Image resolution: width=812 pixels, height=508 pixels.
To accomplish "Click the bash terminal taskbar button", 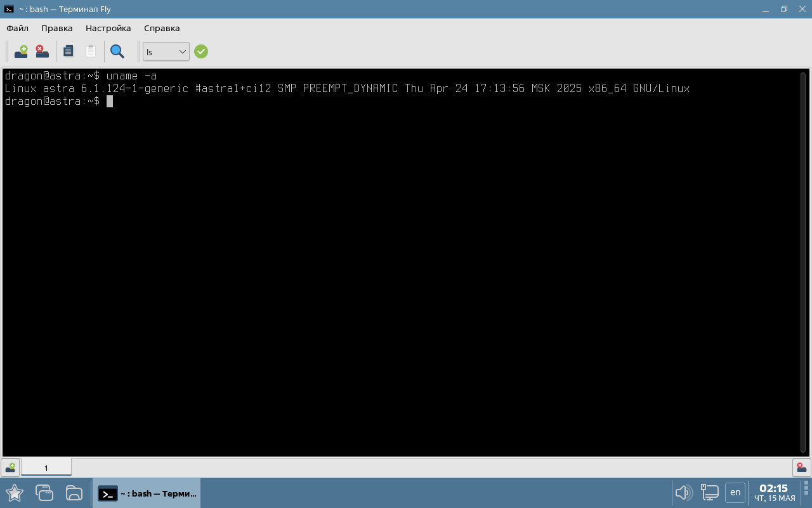I will [147, 493].
